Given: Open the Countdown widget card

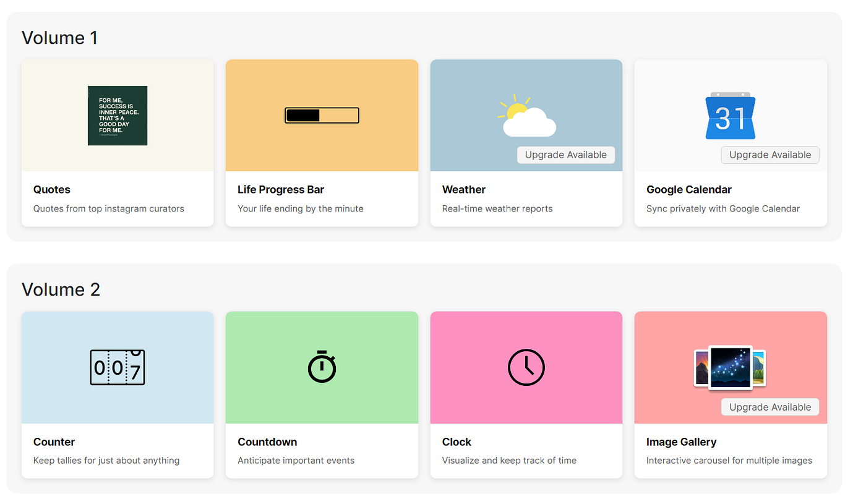Looking at the screenshot, I should (x=322, y=395).
